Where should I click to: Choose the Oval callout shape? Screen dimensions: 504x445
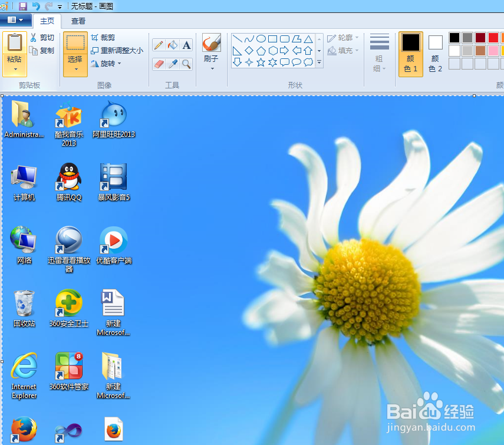point(296,62)
